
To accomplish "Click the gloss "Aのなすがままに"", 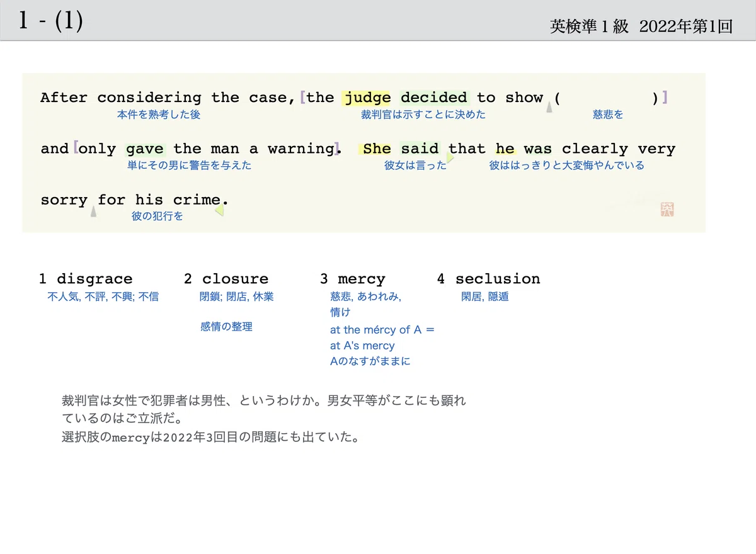I will (x=370, y=361).
